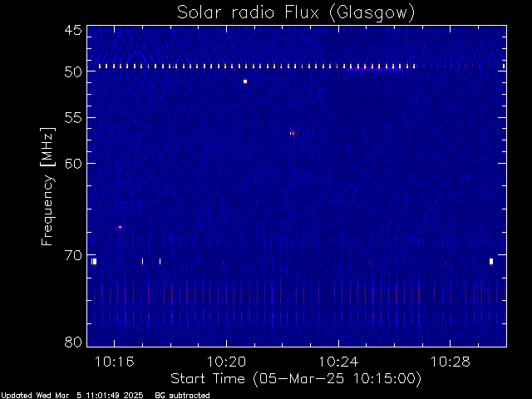
Task: Click the plot title 'Solar radio Flux (Glasgow)'
Action: coord(296,12)
